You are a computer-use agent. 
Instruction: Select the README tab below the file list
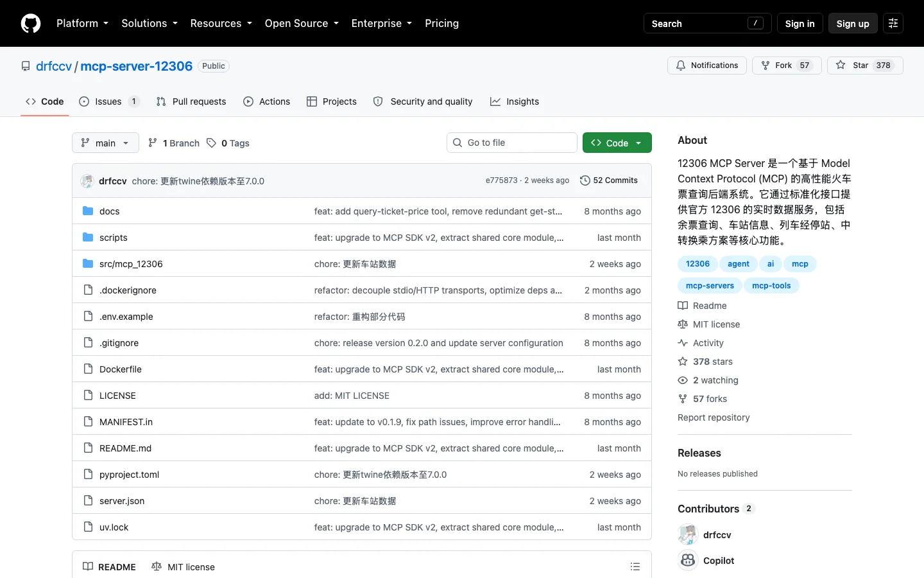110,567
